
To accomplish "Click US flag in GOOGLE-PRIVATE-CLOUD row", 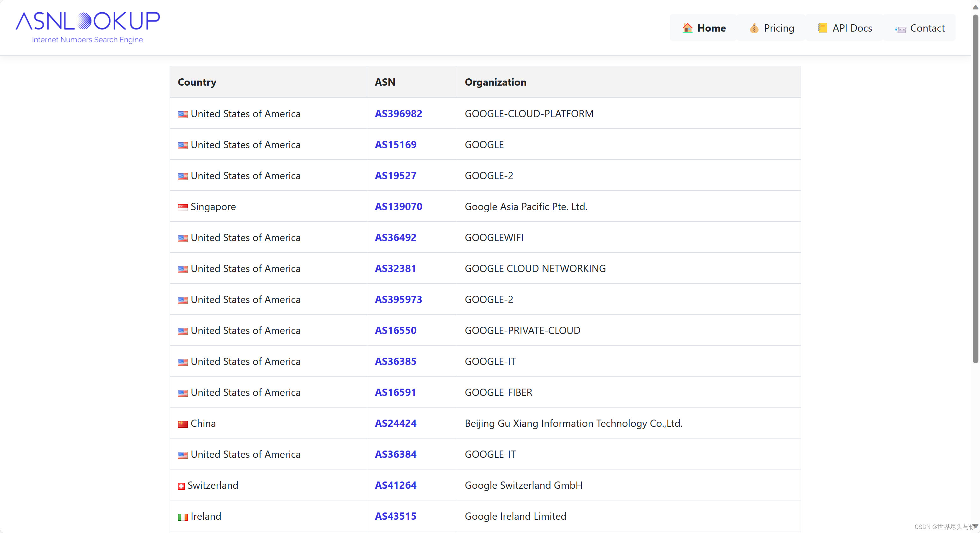I will (x=183, y=331).
